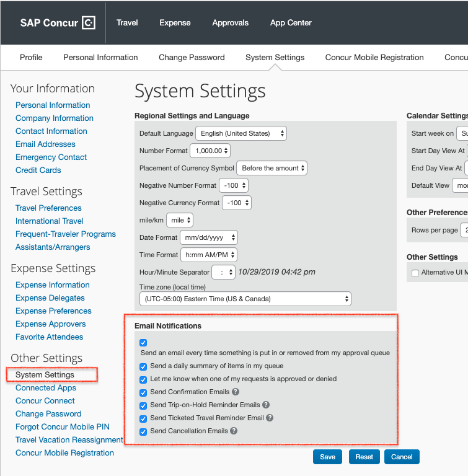468x476 pixels.
Task: Select System Settings in sidebar
Action: 45,374
